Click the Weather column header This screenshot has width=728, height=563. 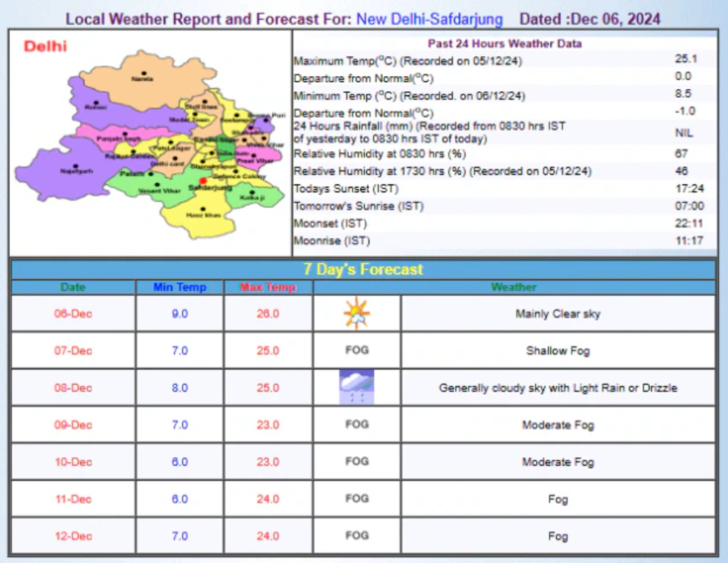click(513, 287)
